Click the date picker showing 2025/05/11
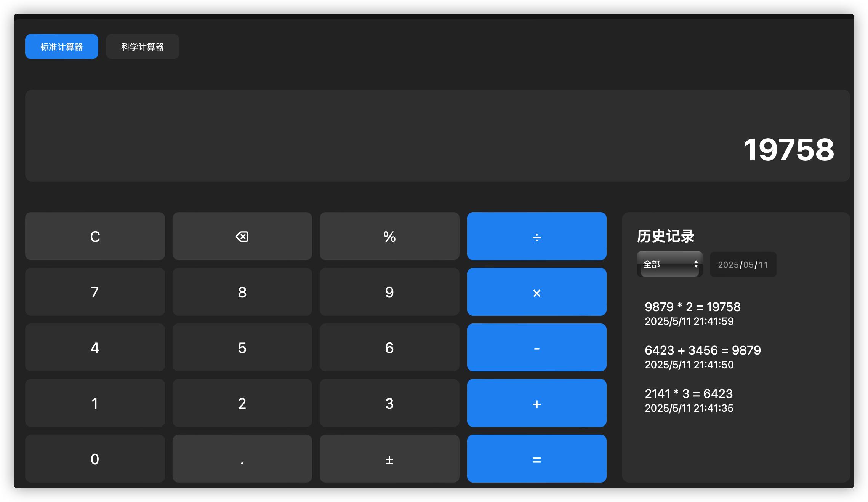Screen dimensions: 868x502 pos(743,264)
